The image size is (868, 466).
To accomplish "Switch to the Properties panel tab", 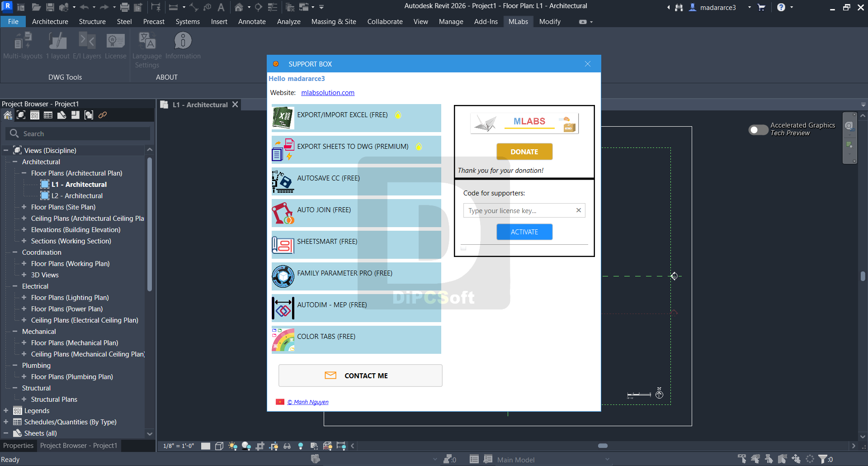I will click(18, 446).
